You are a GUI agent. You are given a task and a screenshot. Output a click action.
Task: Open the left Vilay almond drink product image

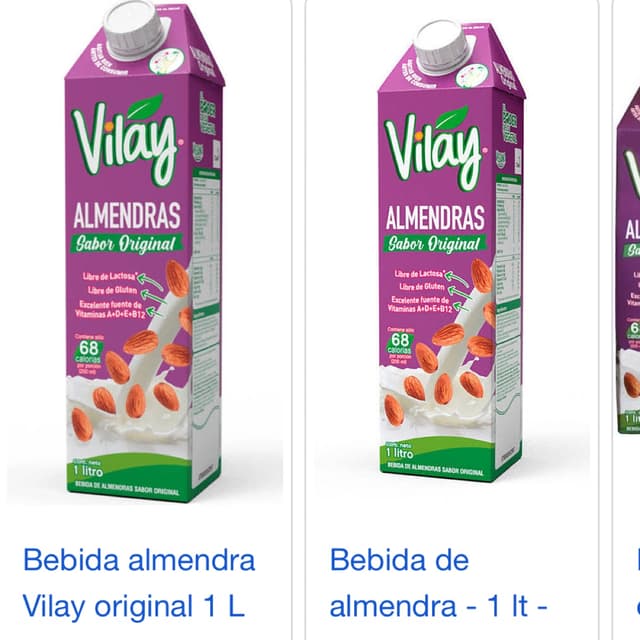point(144,253)
